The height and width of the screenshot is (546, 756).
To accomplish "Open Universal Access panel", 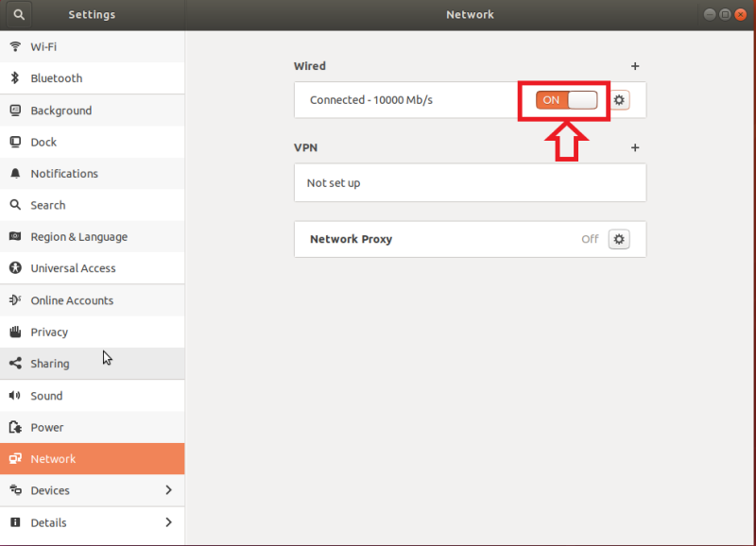I will coord(73,268).
